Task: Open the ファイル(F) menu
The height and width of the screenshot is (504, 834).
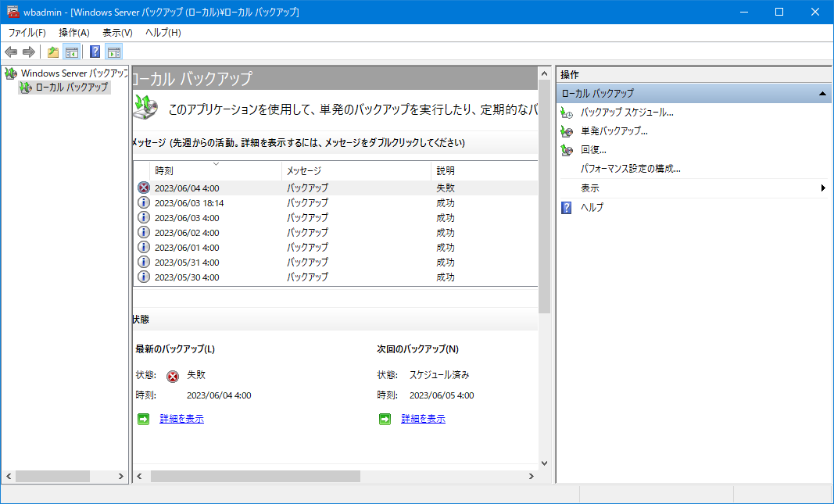Action: [27, 33]
